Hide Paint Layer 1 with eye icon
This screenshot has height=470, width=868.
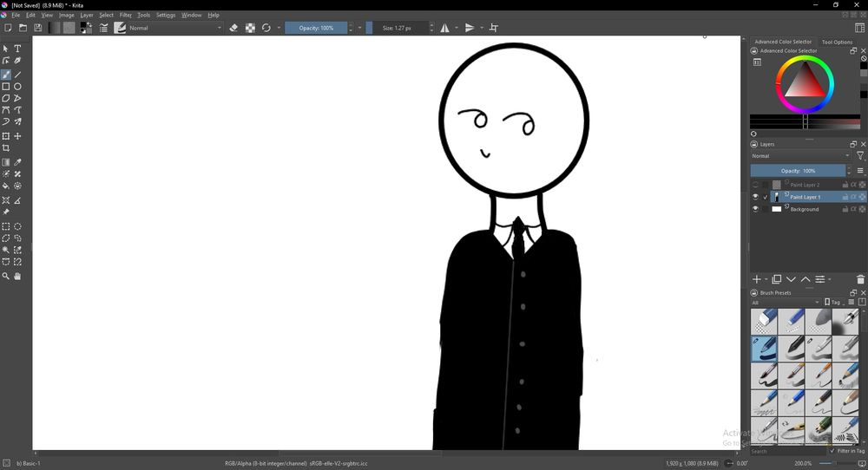pyautogui.click(x=755, y=197)
